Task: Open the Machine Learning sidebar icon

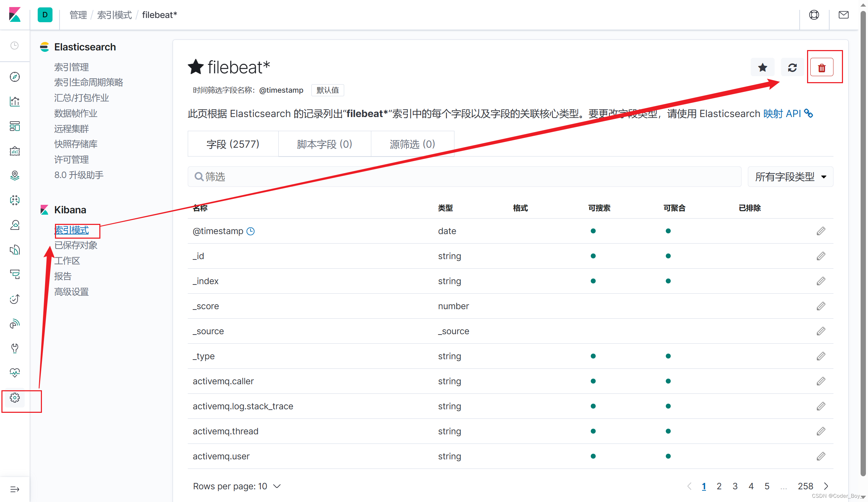Action: point(15,200)
